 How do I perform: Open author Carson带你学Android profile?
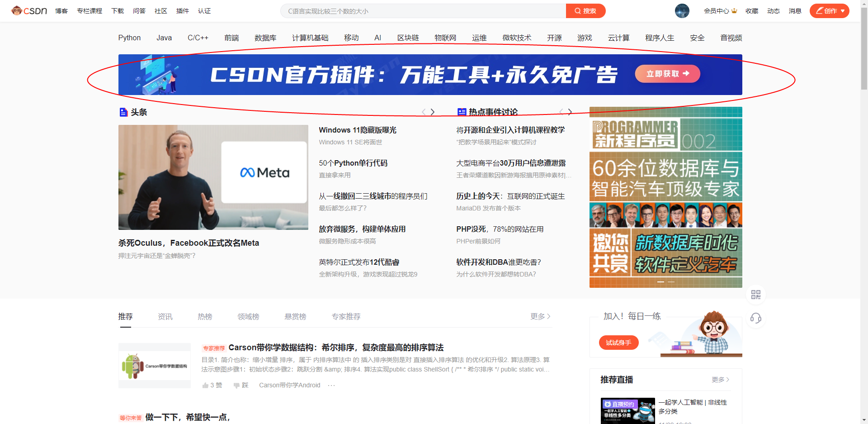pyautogui.click(x=290, y=386)
